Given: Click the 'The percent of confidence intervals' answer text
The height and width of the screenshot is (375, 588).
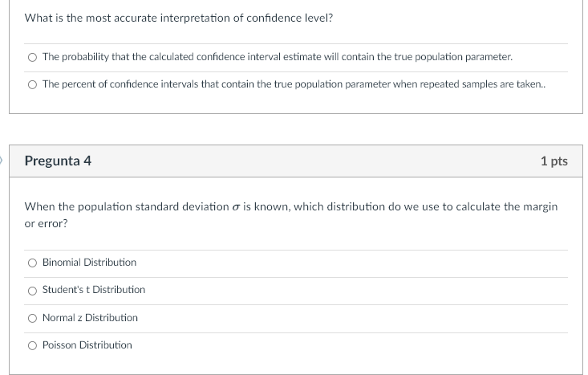Looking at the screenshot, I should point(294,84).
